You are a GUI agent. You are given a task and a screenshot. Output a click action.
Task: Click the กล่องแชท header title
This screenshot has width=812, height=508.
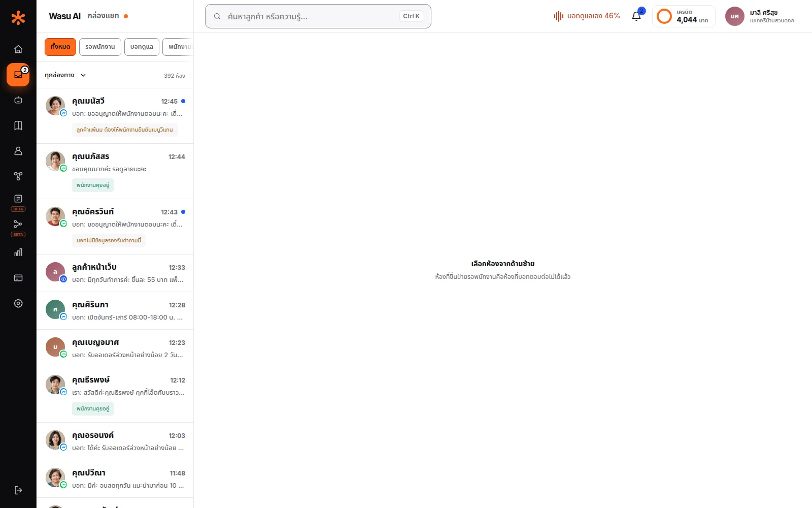[103, 16]
